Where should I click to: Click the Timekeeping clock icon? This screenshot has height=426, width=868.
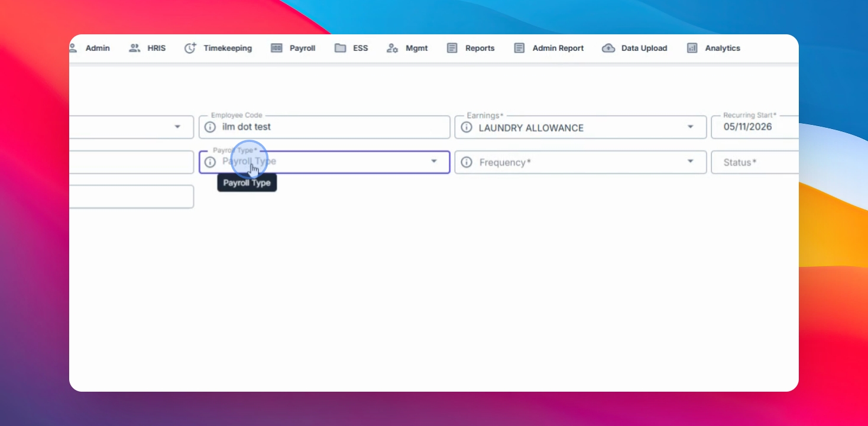pyautogui.click(x=190, y=48)
